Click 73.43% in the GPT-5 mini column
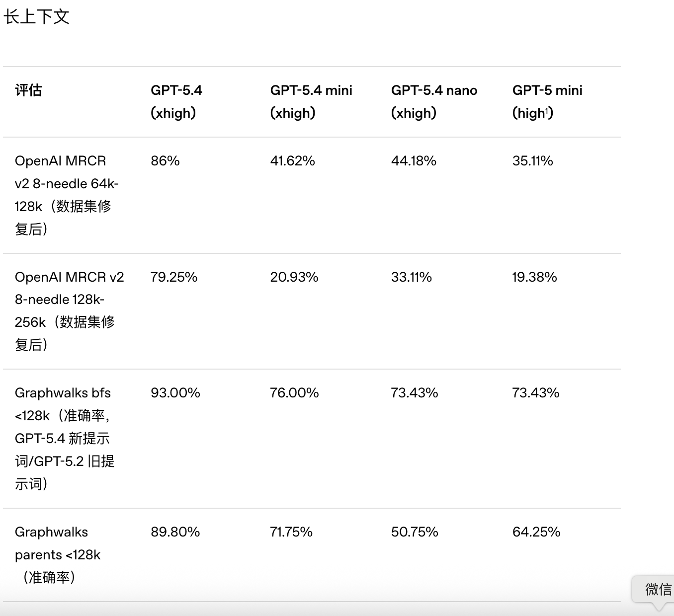The height and width of the screenshot is (616, 674). point(535,393)
